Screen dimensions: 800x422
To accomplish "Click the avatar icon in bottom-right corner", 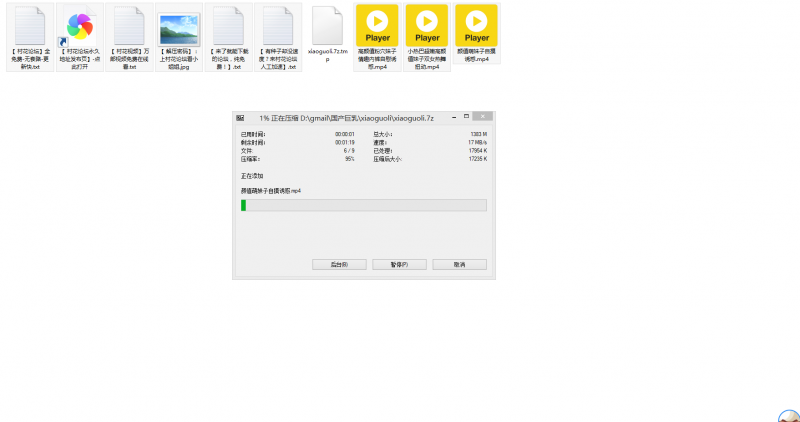I will pyautogui.click(x=788, y=415).
